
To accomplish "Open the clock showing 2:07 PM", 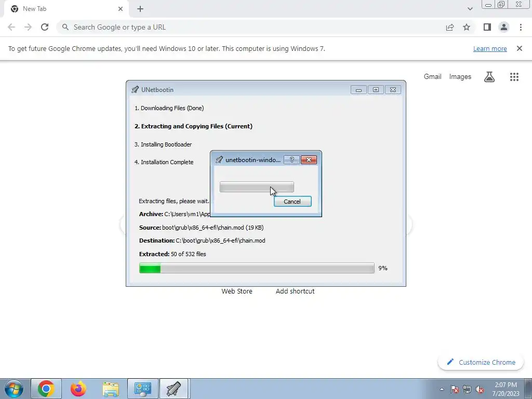I will (x=506, y=389).
